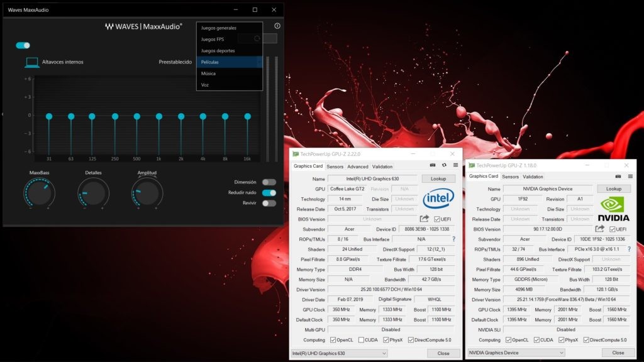Click the refresh icon in GPU-Z 2.22.0
This screenshot has width=644, height=362.
point(444,165)
